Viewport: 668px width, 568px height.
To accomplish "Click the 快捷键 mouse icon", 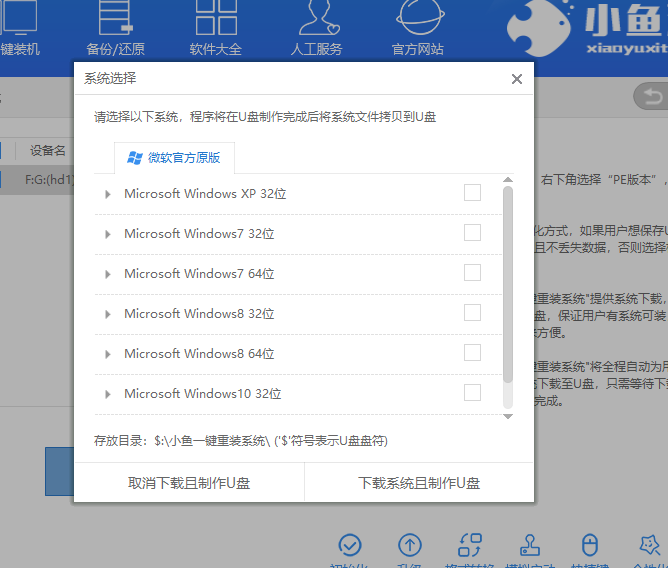I will (x=590, y=545).
